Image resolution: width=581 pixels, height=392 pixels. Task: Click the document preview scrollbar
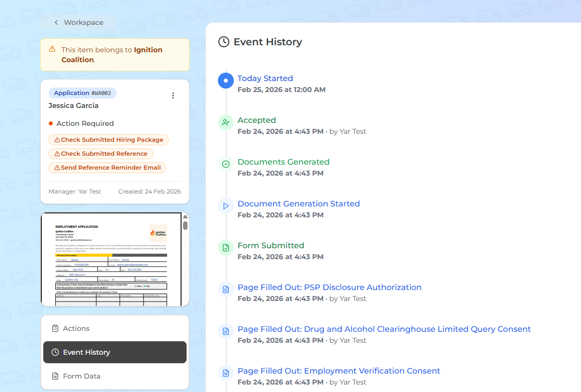click(186, 225)
